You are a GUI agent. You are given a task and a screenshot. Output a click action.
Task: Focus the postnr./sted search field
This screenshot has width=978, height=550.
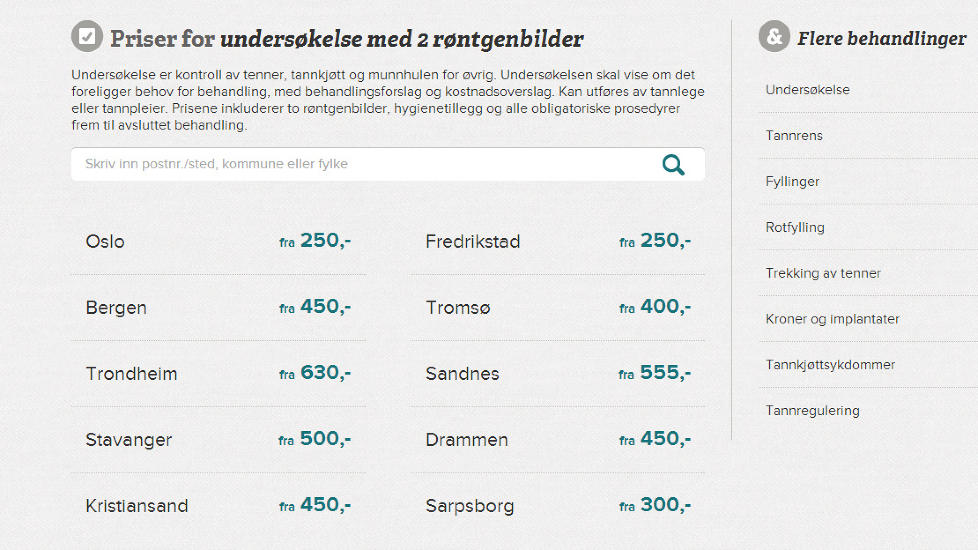tap(388, 164)
